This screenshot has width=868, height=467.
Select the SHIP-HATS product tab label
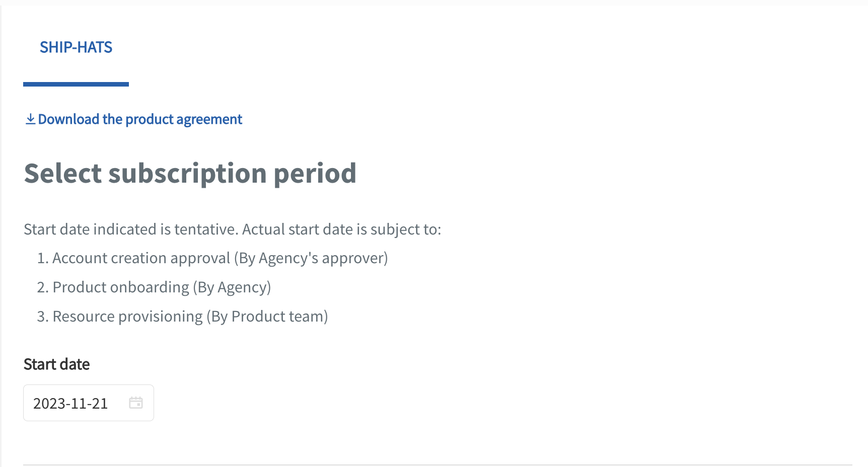click(76, 47)
